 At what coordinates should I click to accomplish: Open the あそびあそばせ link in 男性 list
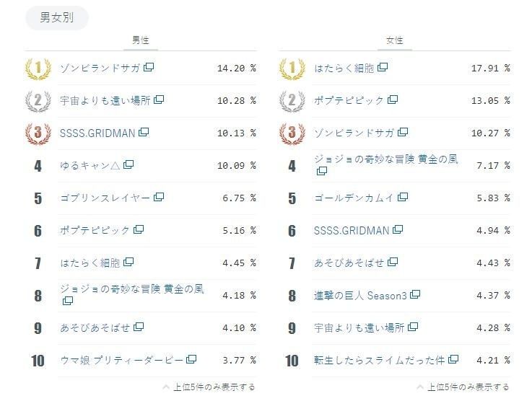click(95, 327)
